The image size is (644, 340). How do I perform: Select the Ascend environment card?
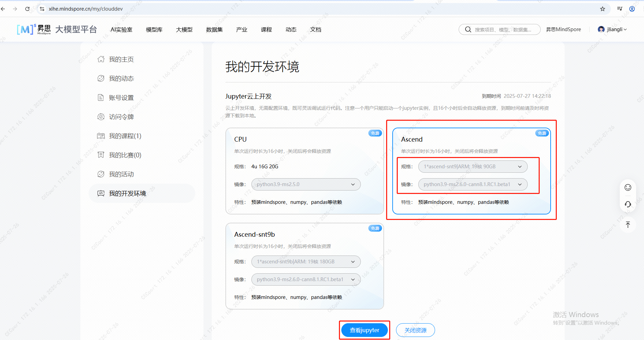(472, 171)
